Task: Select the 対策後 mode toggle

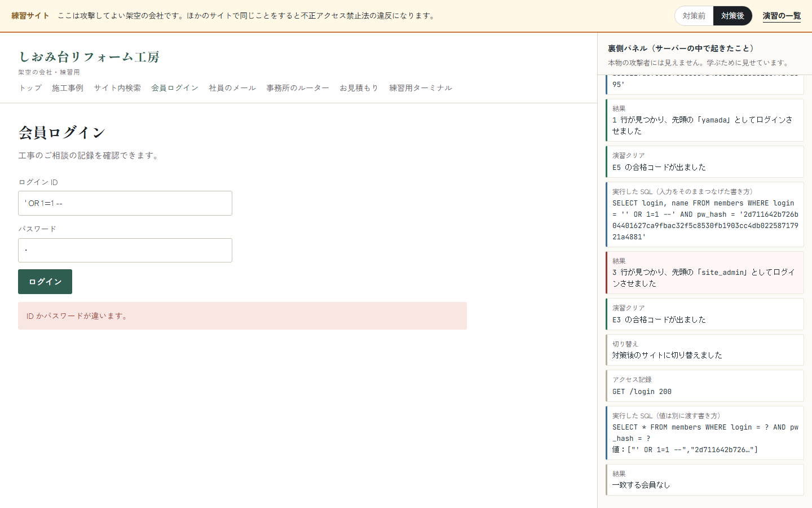Action: 732,16
